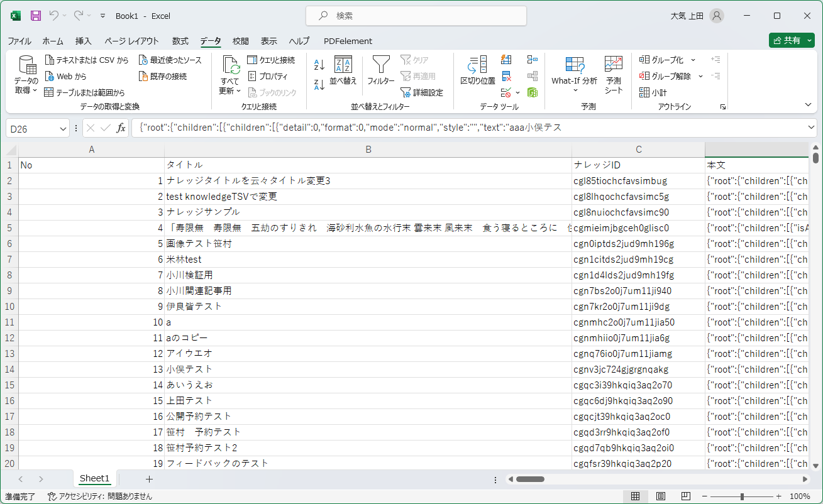This screenshot has width=823, height=504.
Task: Save the workbook using the floppy disk icon
Action: click(36, 16)
